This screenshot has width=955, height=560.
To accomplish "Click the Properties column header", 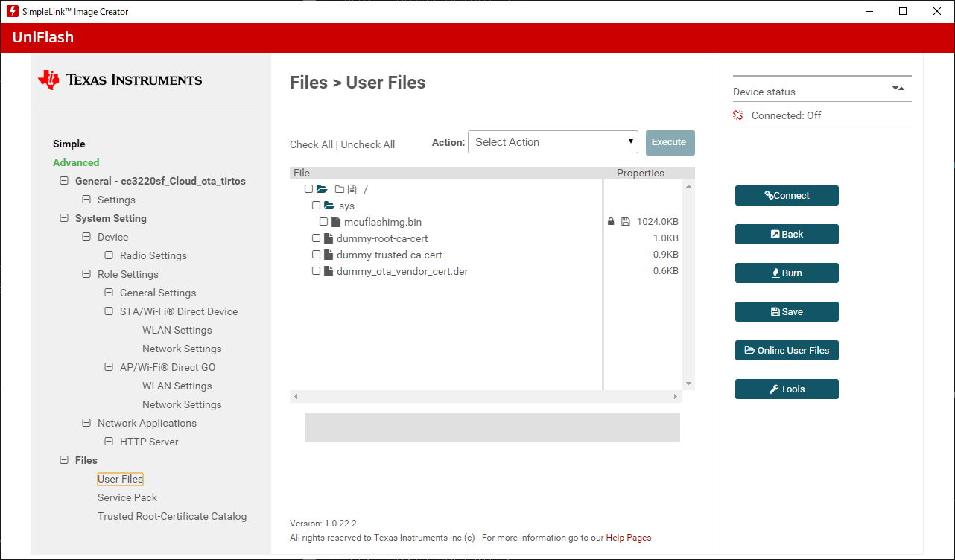I will pos(641,173).
